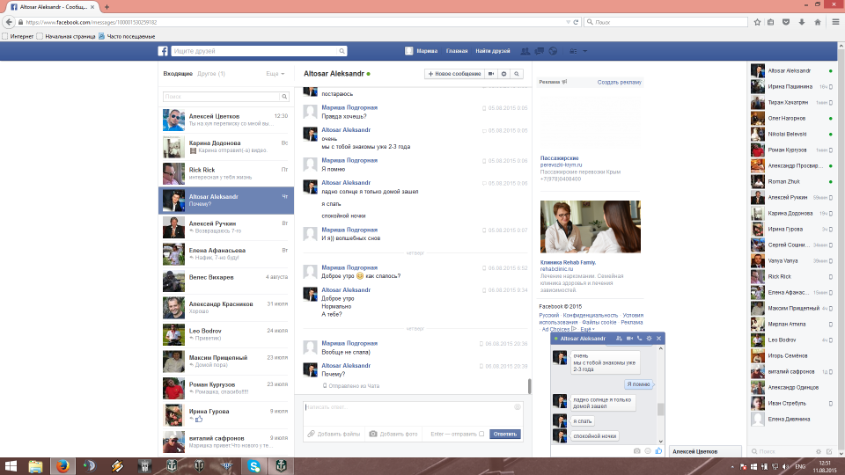Image resolution: width=845 pixels, height=475 pixels.
Task: Show hidden system tray icons arrow
Action: [732, 467]
